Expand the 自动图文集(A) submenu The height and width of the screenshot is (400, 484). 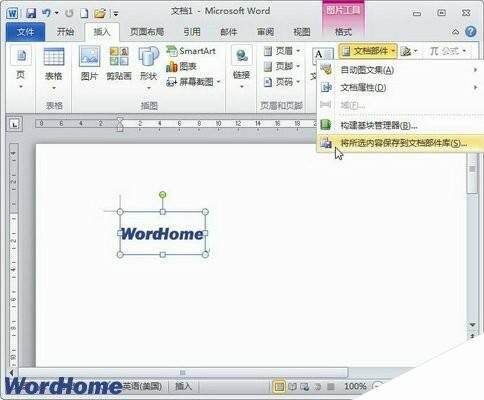coord(399,70)
